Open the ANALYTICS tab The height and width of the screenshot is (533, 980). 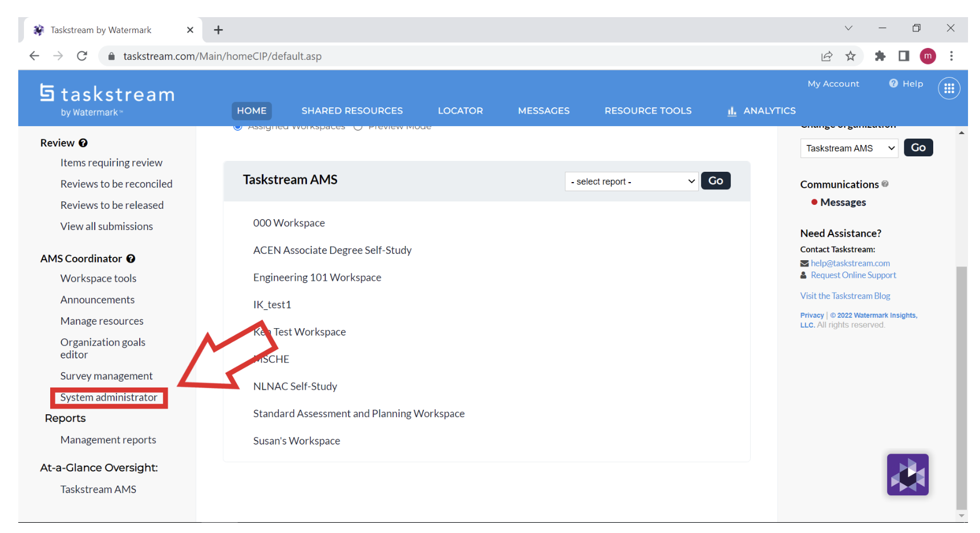(762, 111)
